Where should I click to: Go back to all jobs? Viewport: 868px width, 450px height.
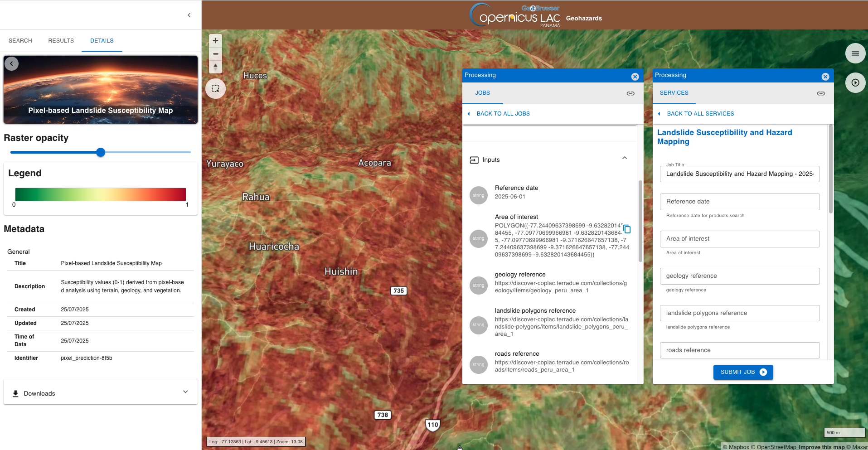pos(503,114)
